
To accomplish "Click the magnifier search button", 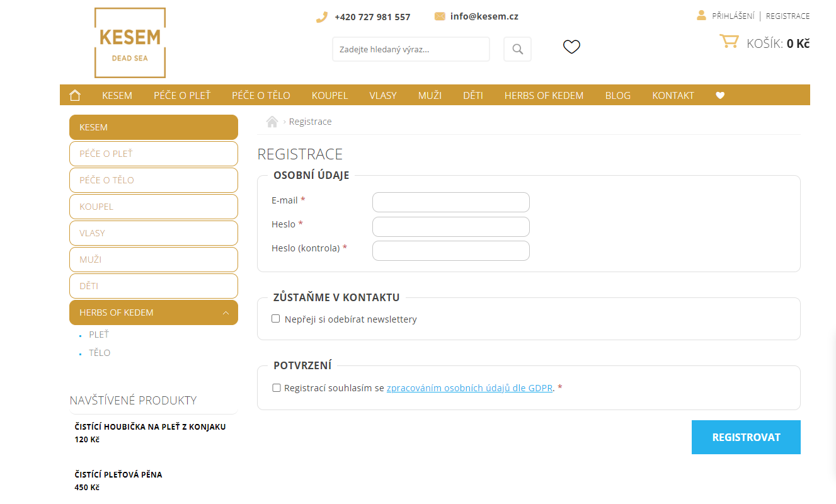I will click(517, 49).
